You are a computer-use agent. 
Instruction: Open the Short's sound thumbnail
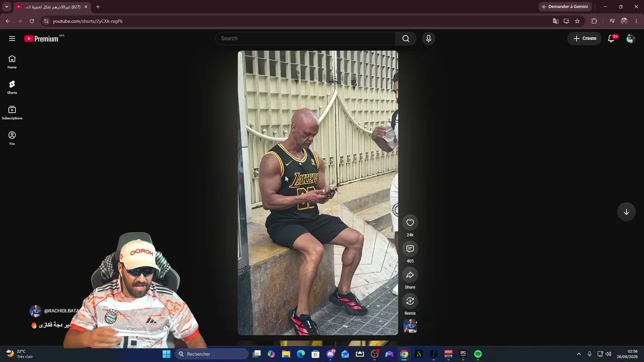click(x=410, y=326)
